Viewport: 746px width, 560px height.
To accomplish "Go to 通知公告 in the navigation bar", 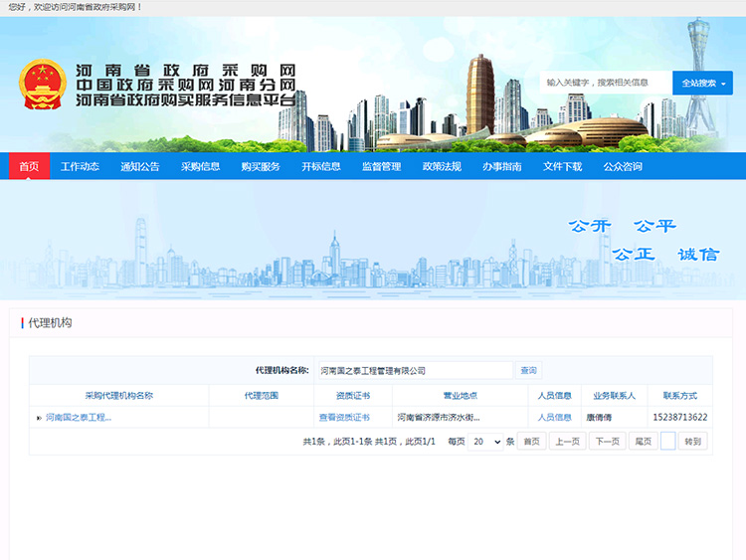I will coord(140,166).
